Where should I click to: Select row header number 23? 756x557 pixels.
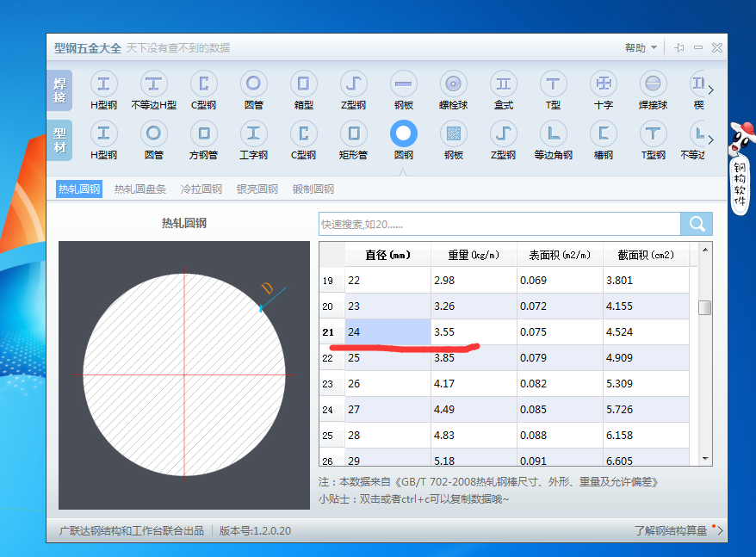click(332, 383)
